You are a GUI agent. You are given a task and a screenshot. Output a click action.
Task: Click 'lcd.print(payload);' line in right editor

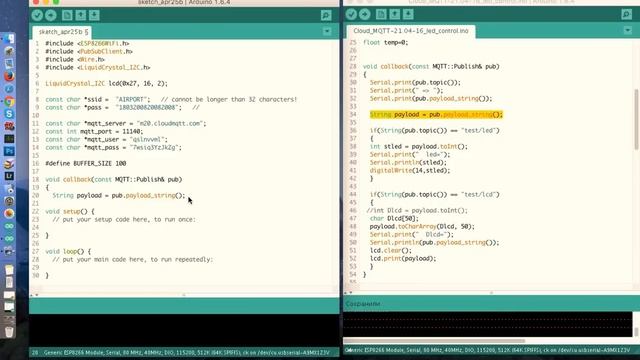[403, 258]
